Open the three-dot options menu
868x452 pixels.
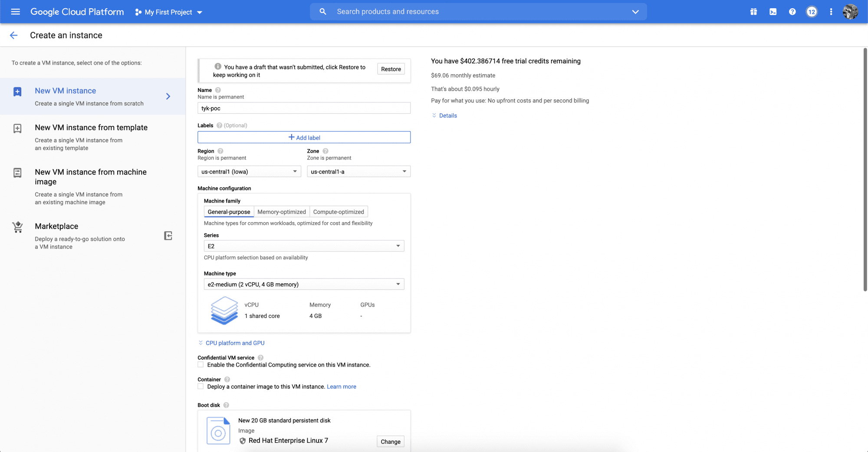click(831, 12)
